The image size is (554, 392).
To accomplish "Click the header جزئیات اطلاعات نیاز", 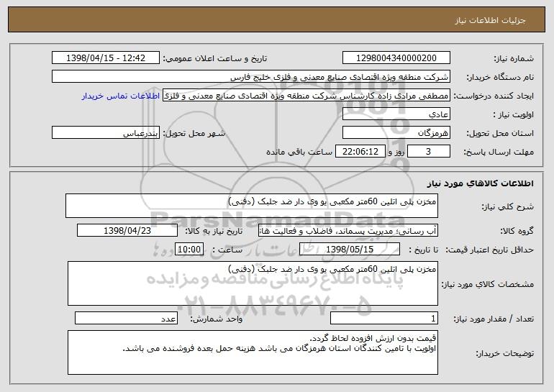I will coord(490,20).
